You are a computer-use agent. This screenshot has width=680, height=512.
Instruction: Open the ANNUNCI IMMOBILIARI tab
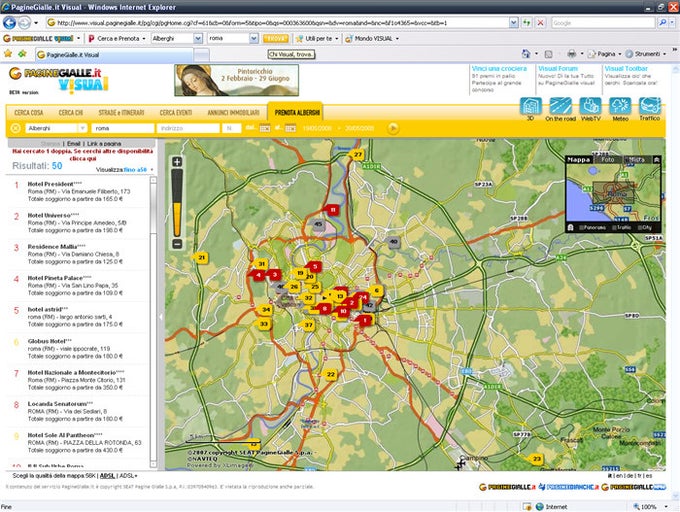pyautogui.click(x=233, y=113)
